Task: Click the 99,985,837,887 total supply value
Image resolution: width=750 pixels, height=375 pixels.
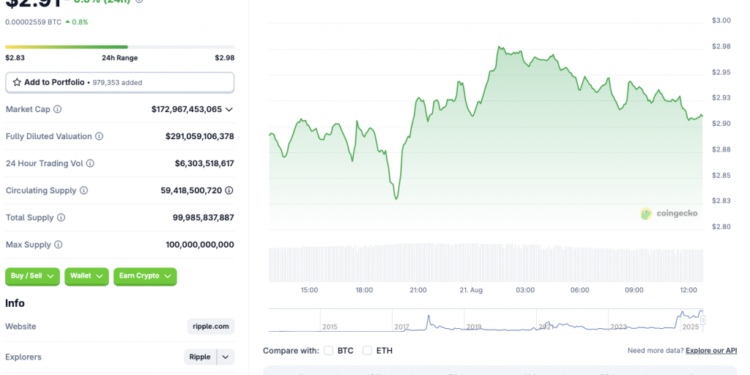Action: [203, 218]
